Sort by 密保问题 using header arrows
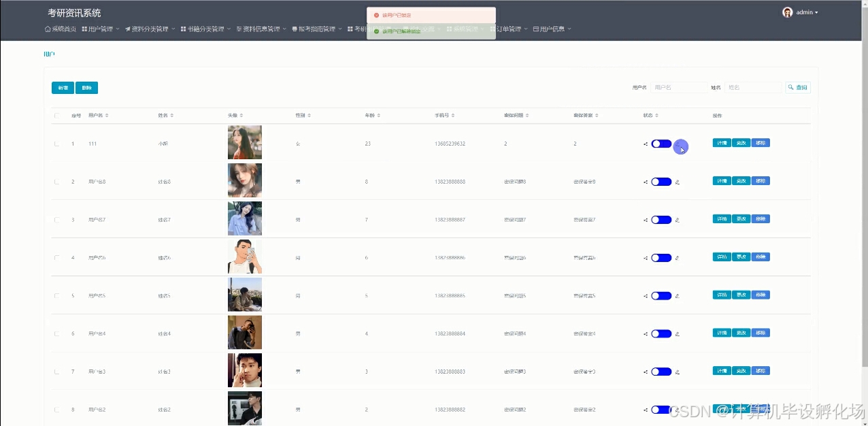Screen dimensions: 868x426 pyautogui.click(x=527, y=116)
